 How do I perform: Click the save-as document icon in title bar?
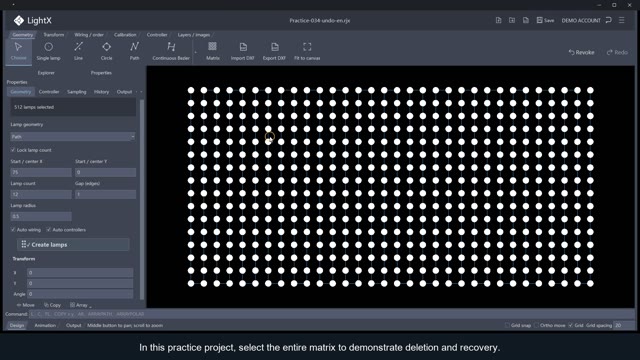pyautogui.click(x=526, y=20)
